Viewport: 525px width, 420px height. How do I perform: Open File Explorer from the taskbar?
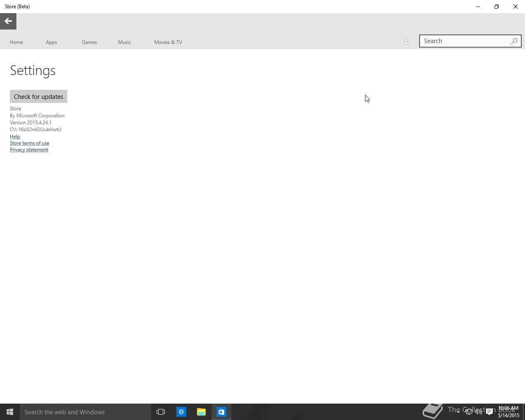click(x=201, y=412)
